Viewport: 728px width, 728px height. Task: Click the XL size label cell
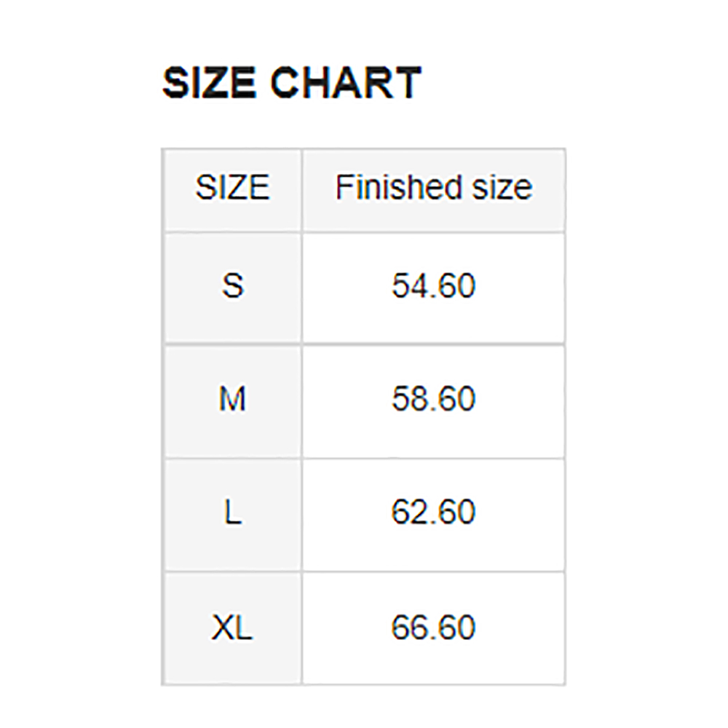coord(233,628)
